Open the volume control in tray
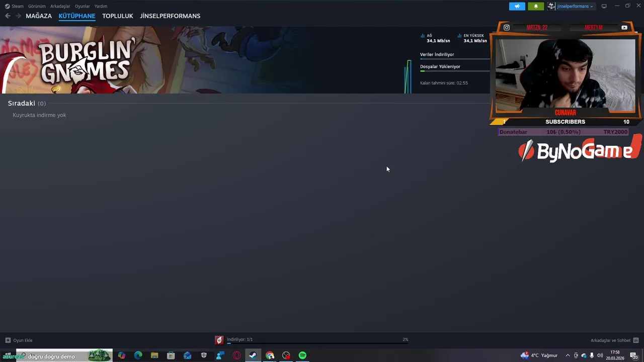The width and height of the screenshot is (644, 362). point(600,355)
